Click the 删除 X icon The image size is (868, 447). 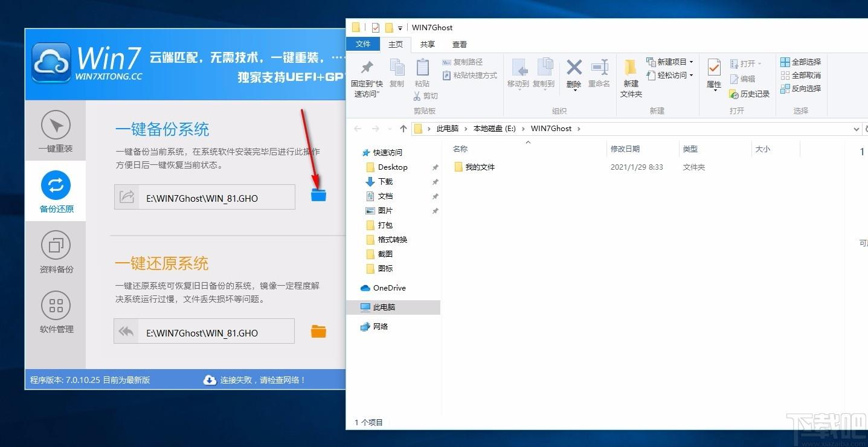click(574, 67)
